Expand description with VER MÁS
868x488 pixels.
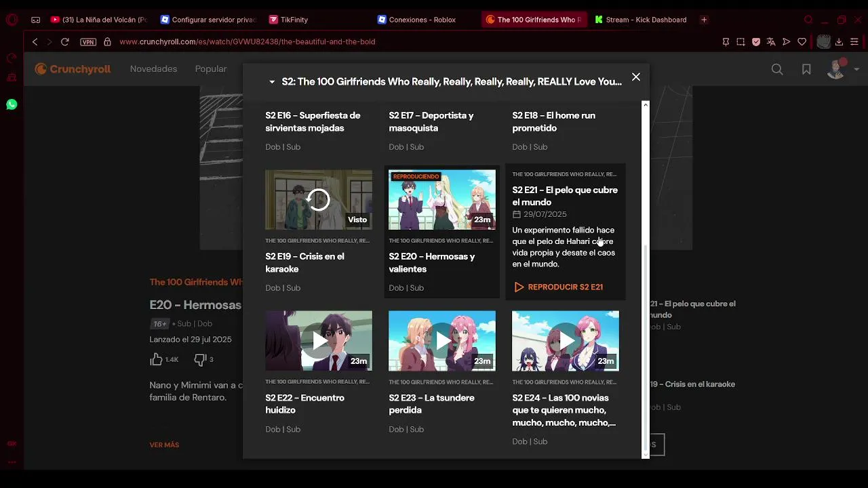coord(164,445)
